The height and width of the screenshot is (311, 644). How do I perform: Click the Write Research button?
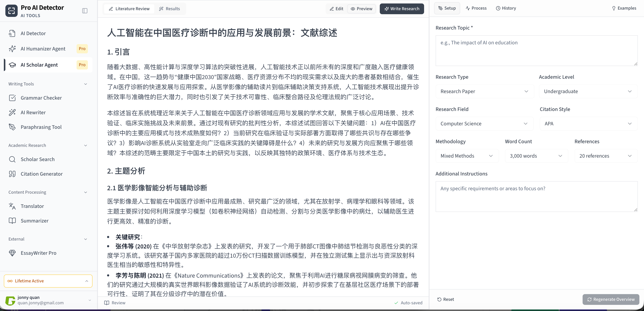pyautogui.click(x=402, y=9)
